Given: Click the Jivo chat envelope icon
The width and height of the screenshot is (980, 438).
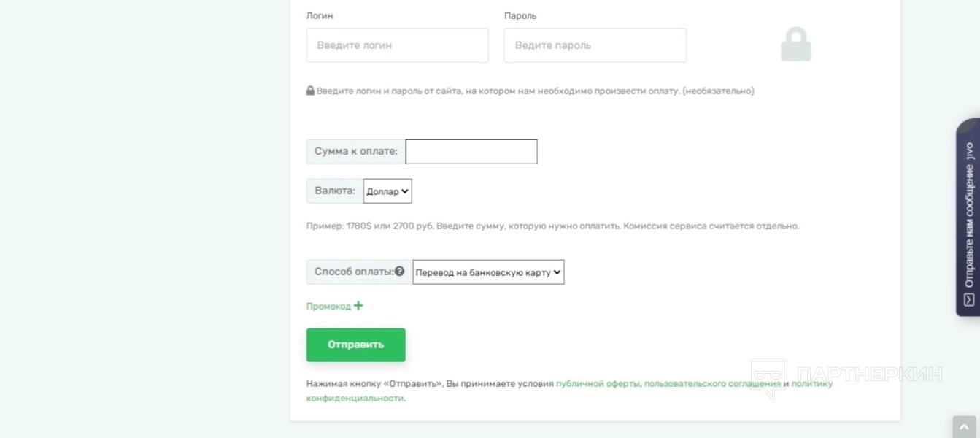Looking at the screenshot, I should [x=968, y=299].
